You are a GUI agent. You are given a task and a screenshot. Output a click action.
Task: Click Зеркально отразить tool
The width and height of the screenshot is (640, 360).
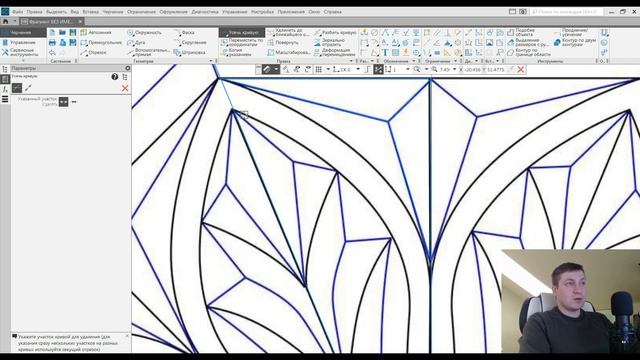pos(330,42)
